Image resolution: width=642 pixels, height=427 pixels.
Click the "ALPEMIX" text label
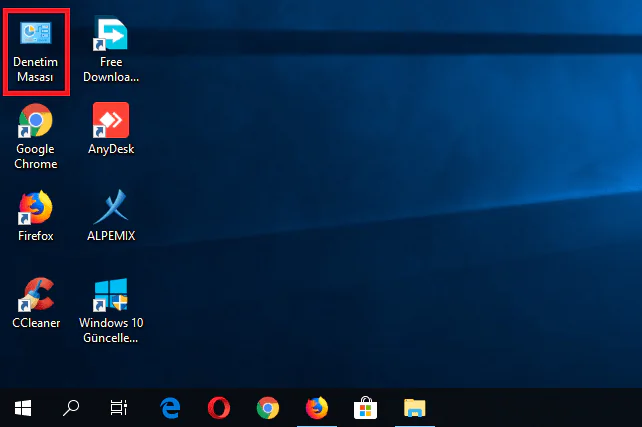point(111,236)
